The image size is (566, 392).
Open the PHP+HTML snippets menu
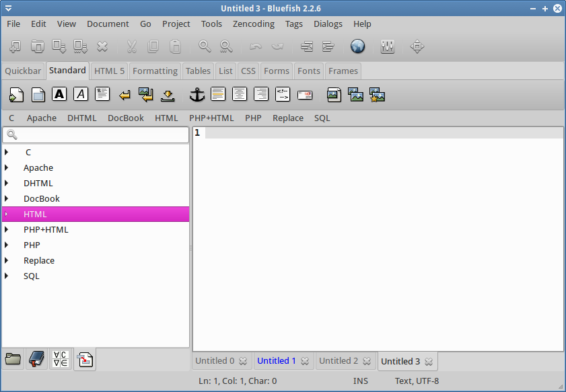pos(211,118)
